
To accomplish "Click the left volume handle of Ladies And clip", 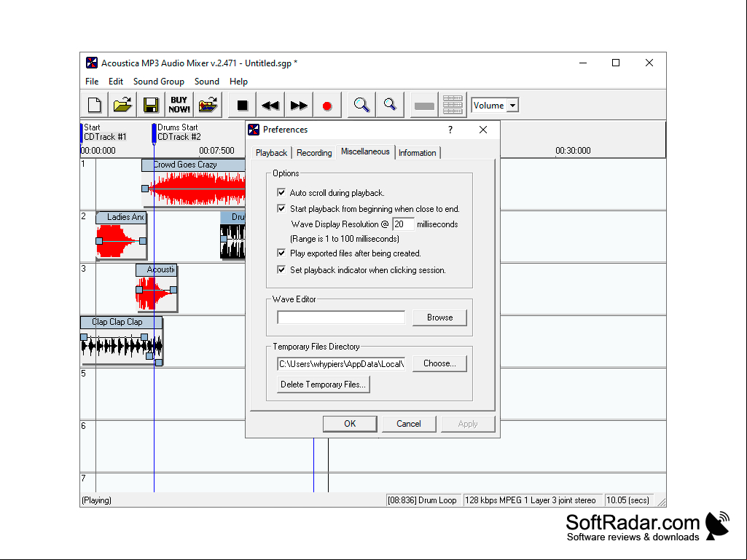I will pyautogui.click(x=99, y=241).
